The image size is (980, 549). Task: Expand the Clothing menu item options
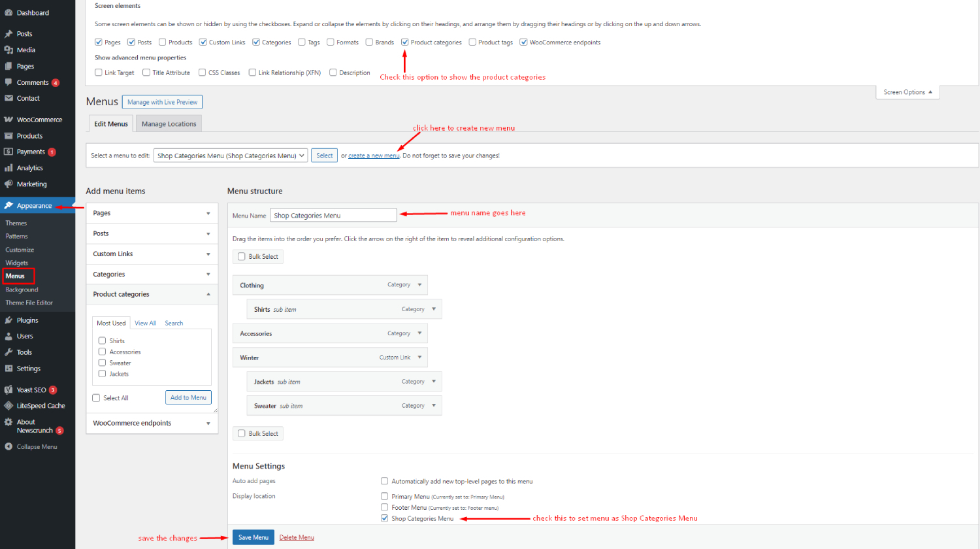pyautogui.click(x=419, y=285)
